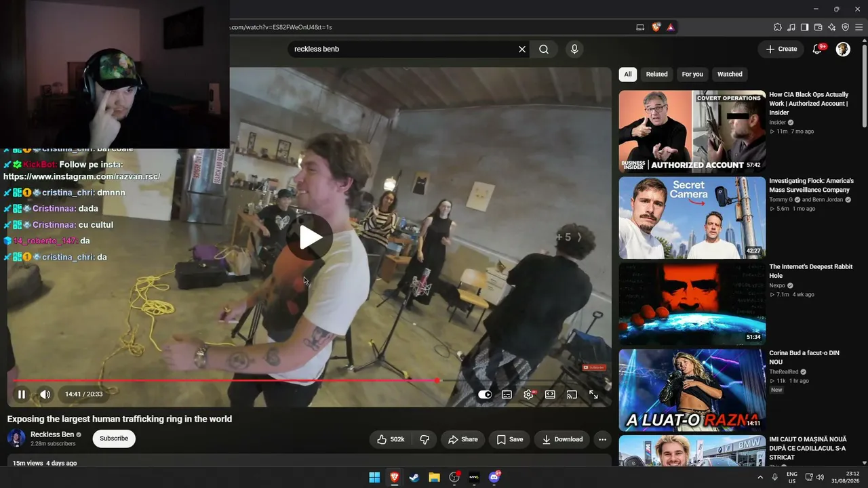Open the 'Secret Camera' Flock video thumbnail
The height and width of the screenshot is (488, 868).
click(692, 218)
